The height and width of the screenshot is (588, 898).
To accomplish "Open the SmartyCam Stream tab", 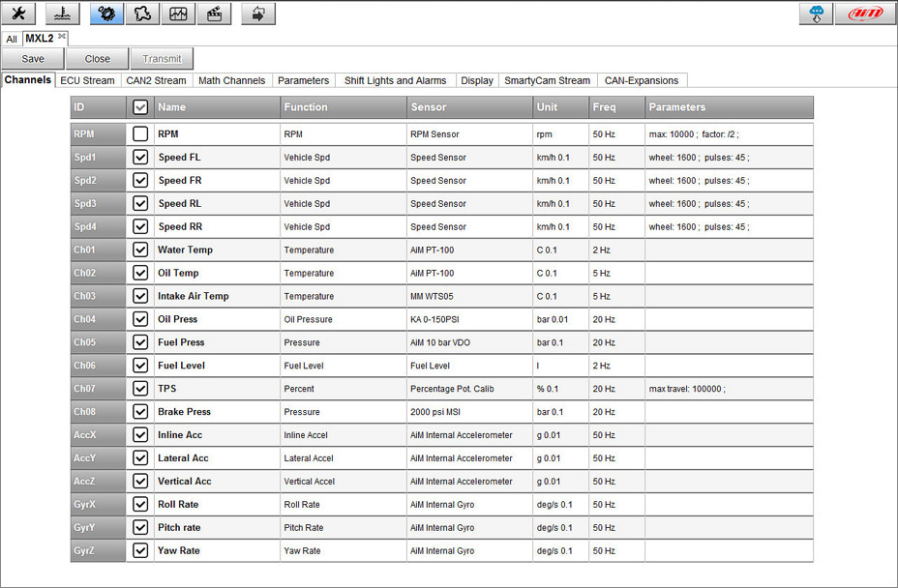I will click(547, 80).
